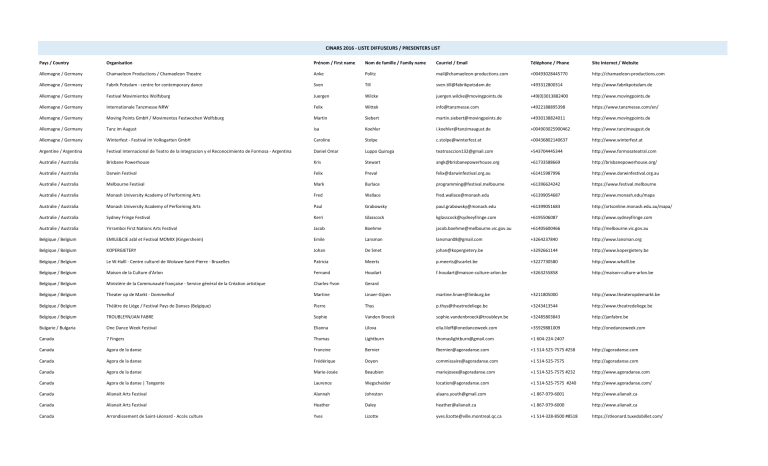This screenshot has height=466, width=768.
Task: Click the email 'fred.wallace@monash.edu'
Action: 462,195
